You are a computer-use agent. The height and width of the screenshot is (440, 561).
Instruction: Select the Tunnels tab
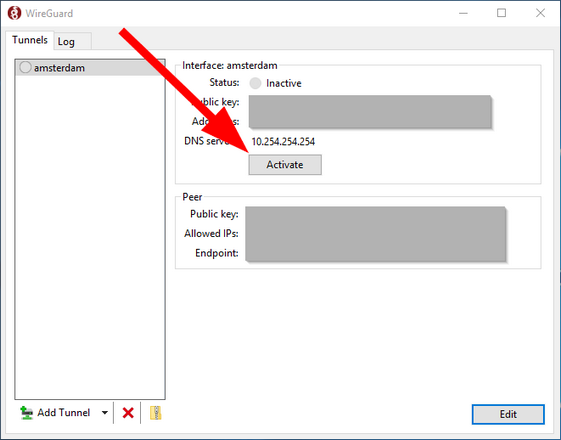30,40
